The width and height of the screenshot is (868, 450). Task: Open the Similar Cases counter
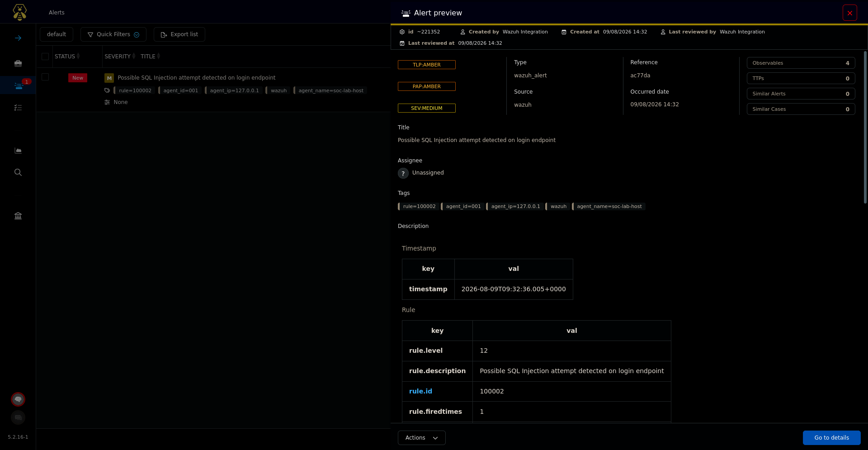(801, 109)
